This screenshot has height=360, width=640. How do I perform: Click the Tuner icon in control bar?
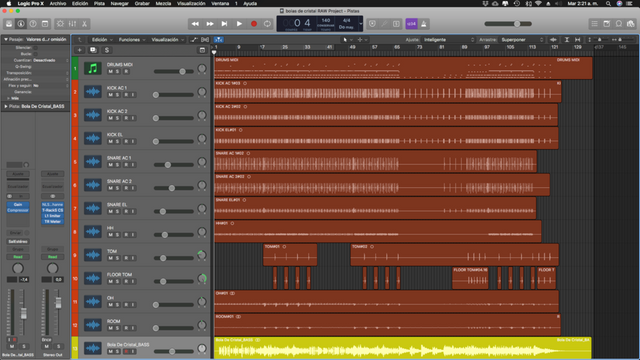[384, 24]
